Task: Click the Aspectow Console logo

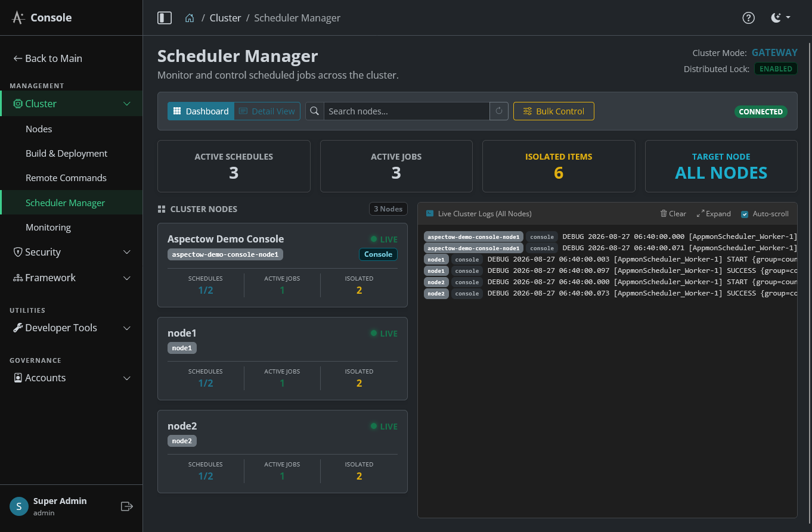Action: pos(42,18)
